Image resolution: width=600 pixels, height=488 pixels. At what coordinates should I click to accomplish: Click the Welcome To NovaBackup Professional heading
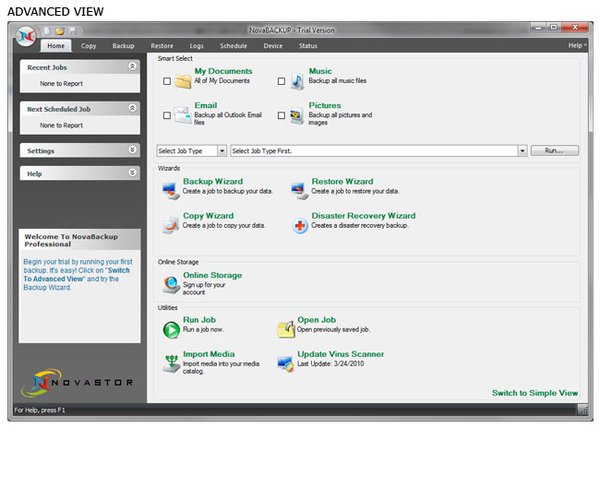[x=71, y=240]
